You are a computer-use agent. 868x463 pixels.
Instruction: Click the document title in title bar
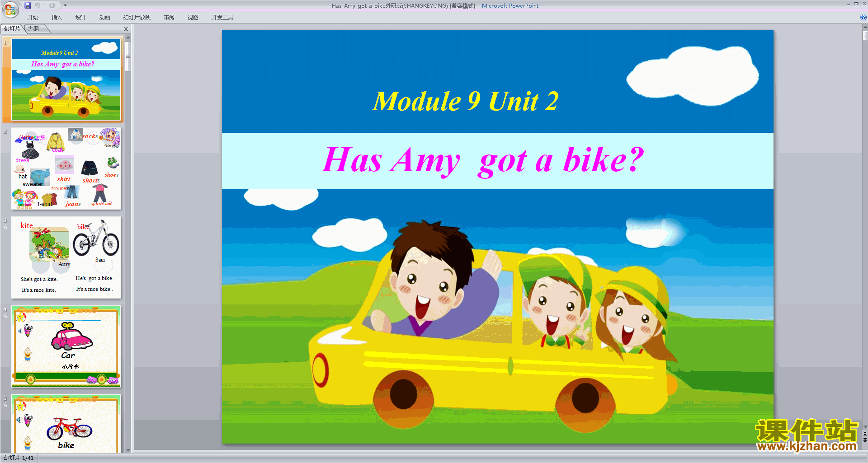(x=434, y=5)
